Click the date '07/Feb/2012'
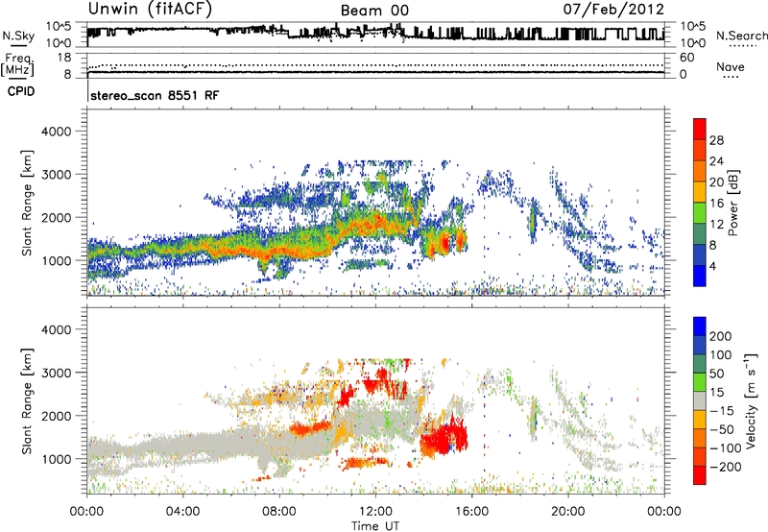The width and height of the screenshot is (768, 532). click(613, 9)
